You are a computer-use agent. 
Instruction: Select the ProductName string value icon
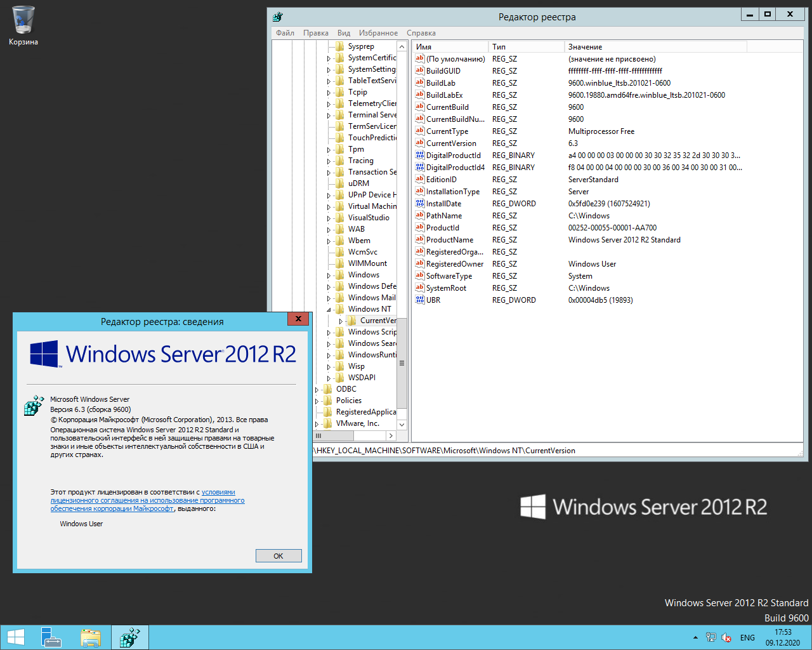tap(419, 239)
